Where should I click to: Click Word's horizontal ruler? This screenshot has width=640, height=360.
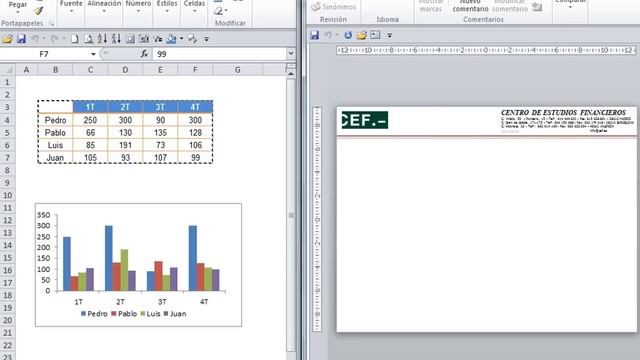tap(486, 50)
